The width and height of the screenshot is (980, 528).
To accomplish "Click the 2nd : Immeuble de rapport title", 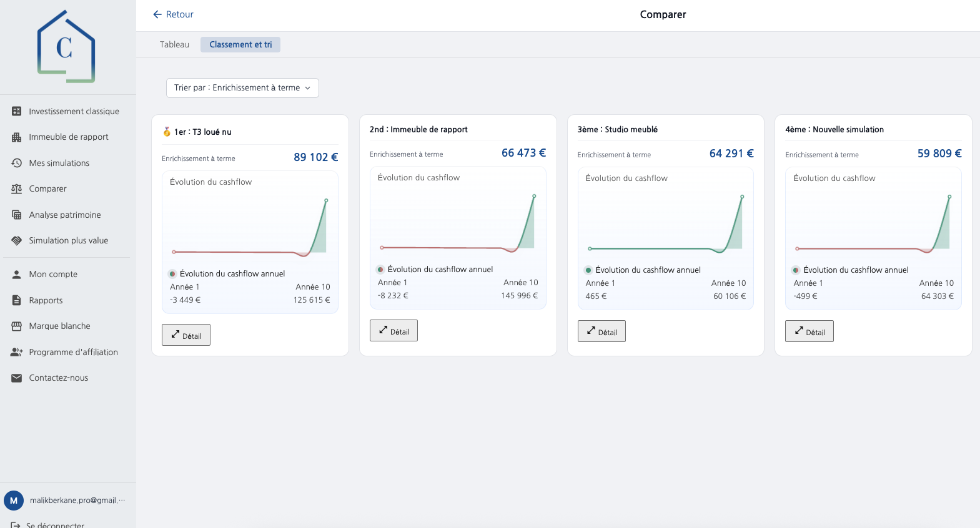I will tap(418, 130).
